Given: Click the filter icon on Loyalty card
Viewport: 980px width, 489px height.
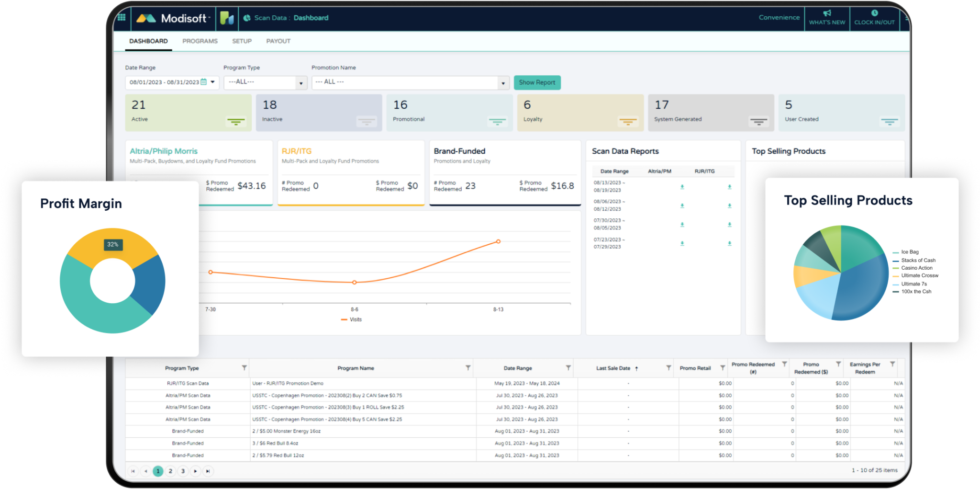Looking at the screenshot, I should [x=628, y=122].
